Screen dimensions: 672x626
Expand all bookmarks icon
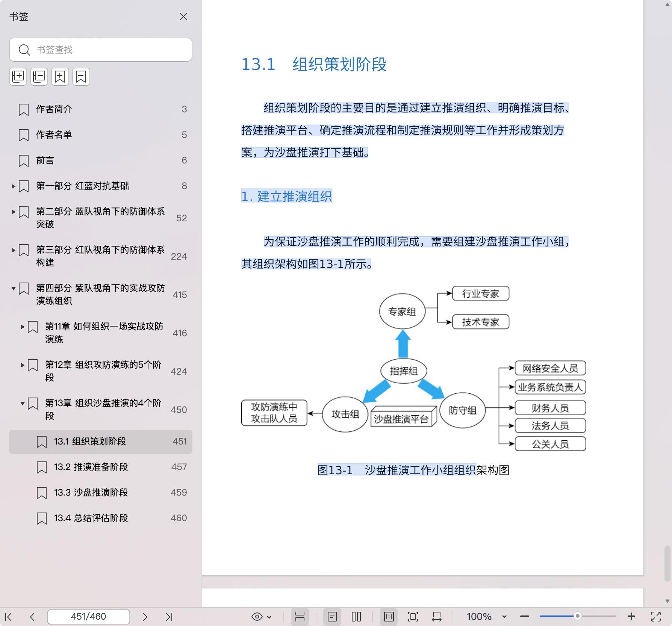[18, 77]
